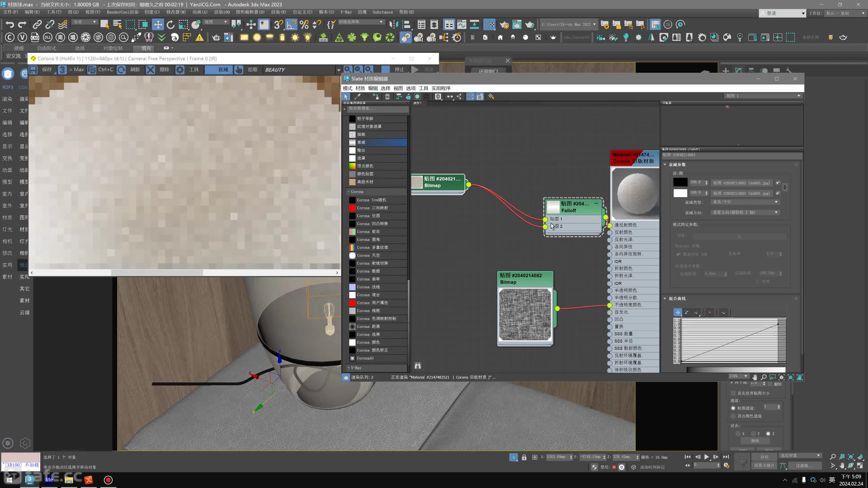Open the Slate Material menu
This screenshot has width=868, height=488.
point(360,88)
